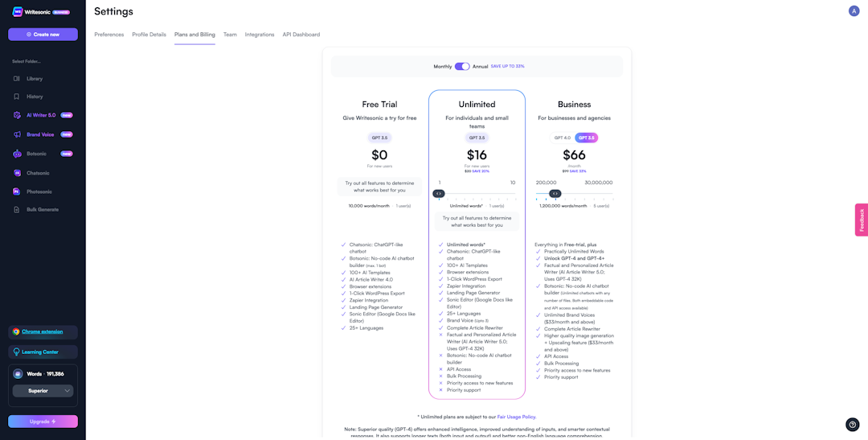The image size is (868, 440).
Task: Open the Chrome extension link
Action: (x=42, y=331)
